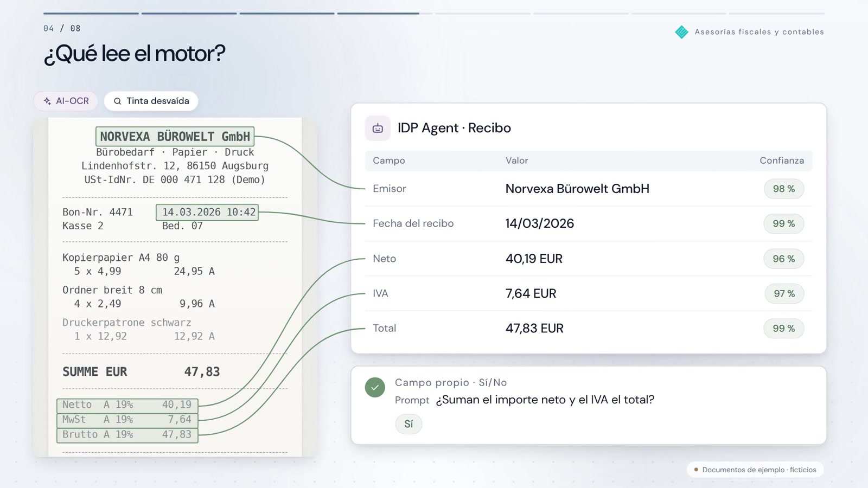Click the Bon-Nr. 4471 text
868x488 pixels.
click(98, 212)
